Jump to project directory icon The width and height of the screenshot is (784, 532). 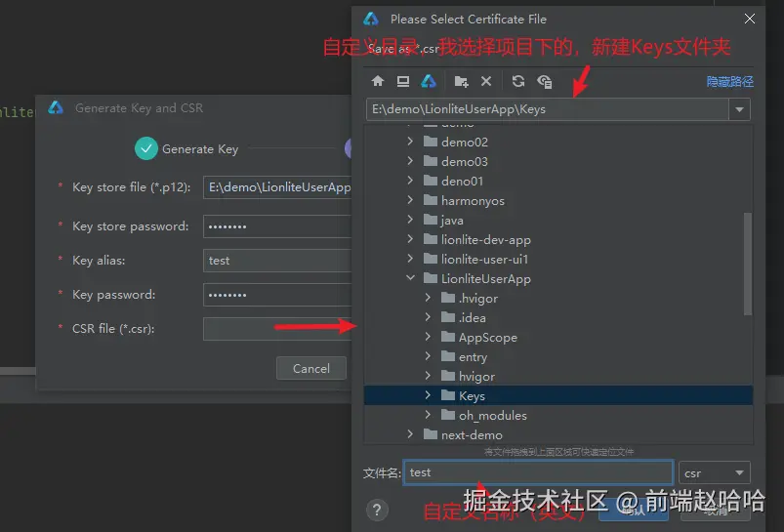429,81
